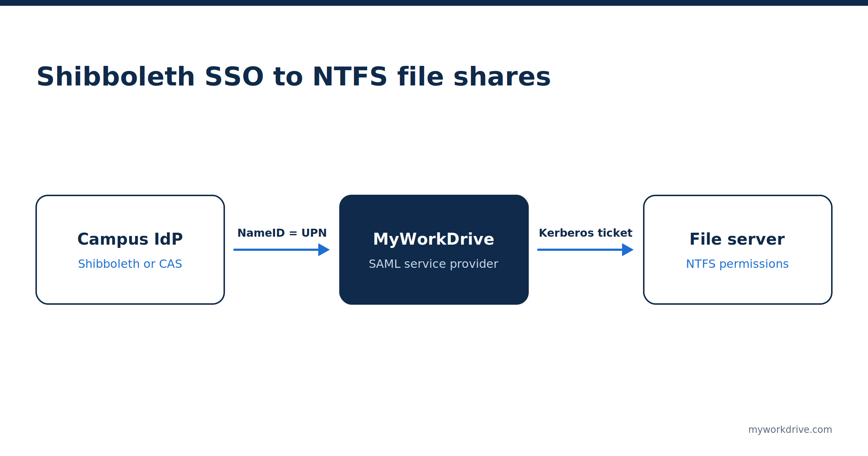Click 'SAML service provider' subtitle
868x456 pixels.
coord(434,264)
